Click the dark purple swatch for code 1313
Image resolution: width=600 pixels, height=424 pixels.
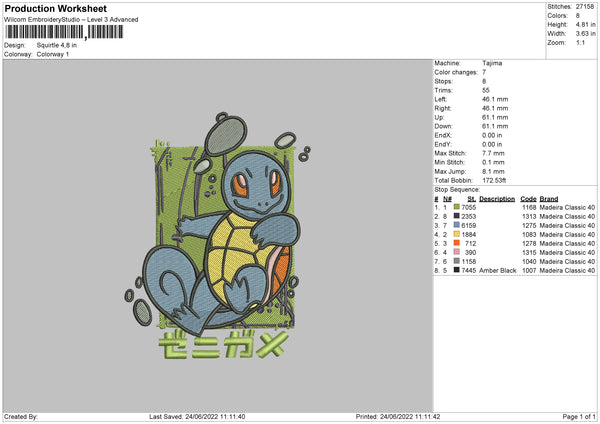(x=457, y=216)
